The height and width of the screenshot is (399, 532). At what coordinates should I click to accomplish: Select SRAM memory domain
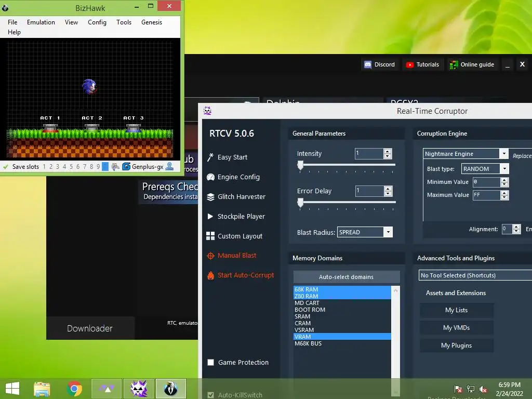pos(342,316)
